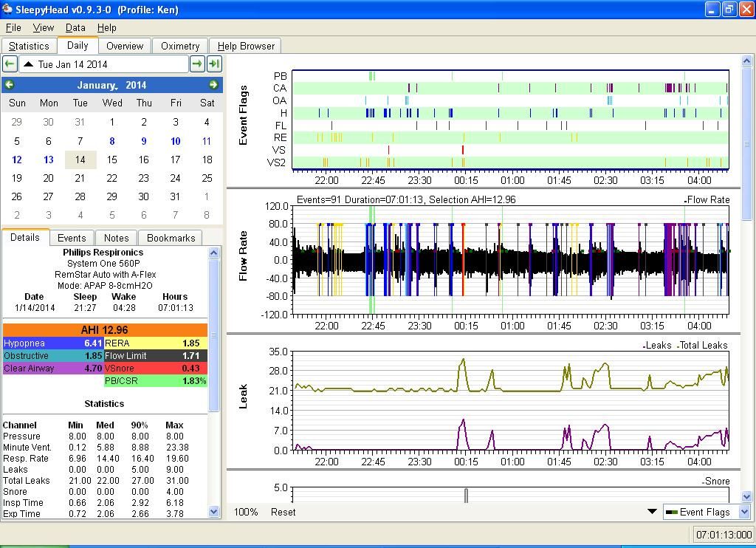This screenshot has height=548, width=756.
Task: Open the File menu
Action: point(13,27)
